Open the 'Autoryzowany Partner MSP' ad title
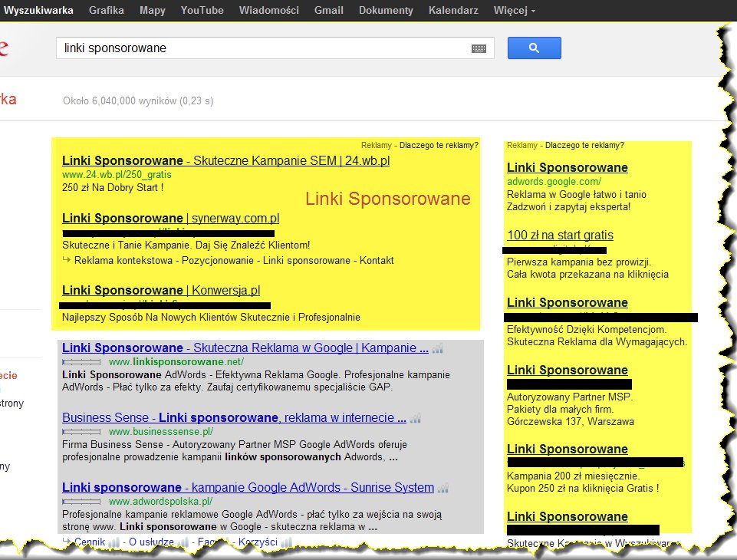Image resolution: width=737 pixels, height=560 pixels. [x=568, y=371]
